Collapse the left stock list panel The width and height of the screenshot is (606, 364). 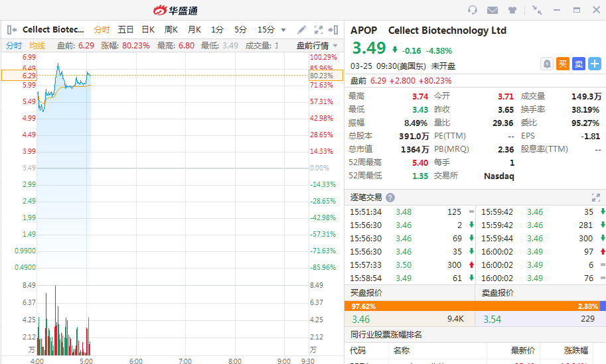click(x=12, y=30)
